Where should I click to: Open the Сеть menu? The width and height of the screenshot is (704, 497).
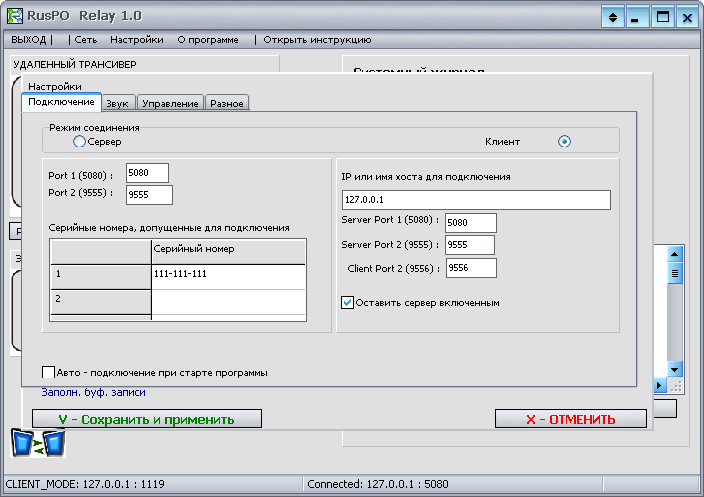(x=86, y=40)
